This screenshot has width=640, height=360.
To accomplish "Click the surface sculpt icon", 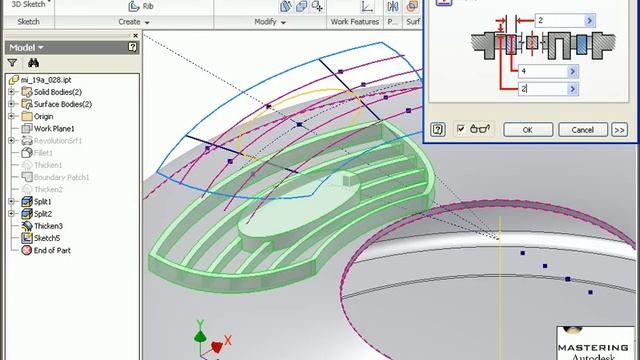I will pyautogui.click(x=412, y=7).
